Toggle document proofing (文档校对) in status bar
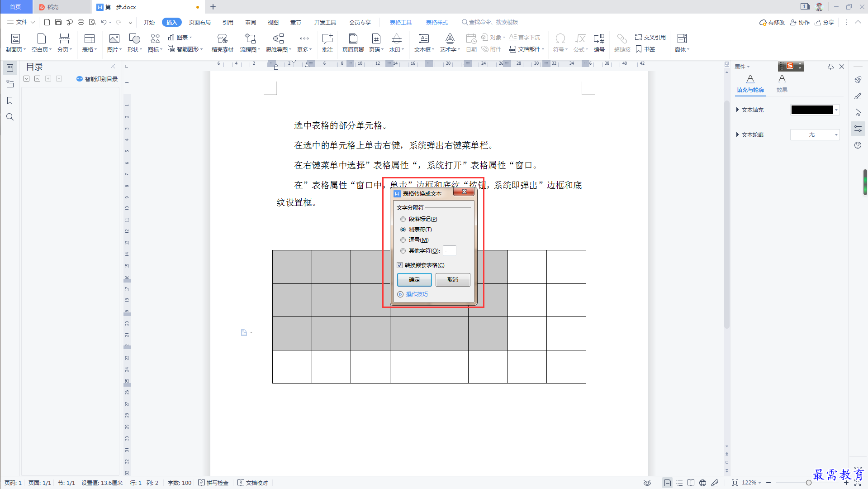Image resolution: width=868 pixels, height=489 pixels. coord(253,483)
